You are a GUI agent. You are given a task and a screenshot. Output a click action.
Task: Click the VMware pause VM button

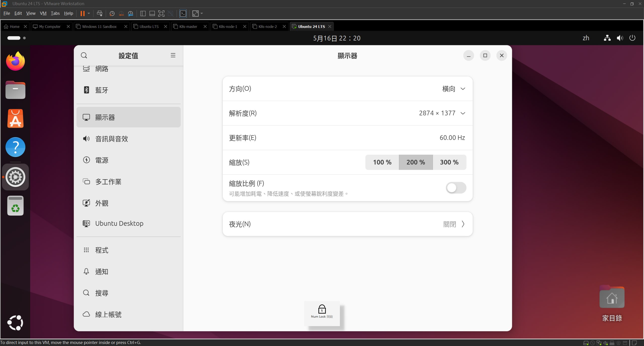[x=83, y=14]
